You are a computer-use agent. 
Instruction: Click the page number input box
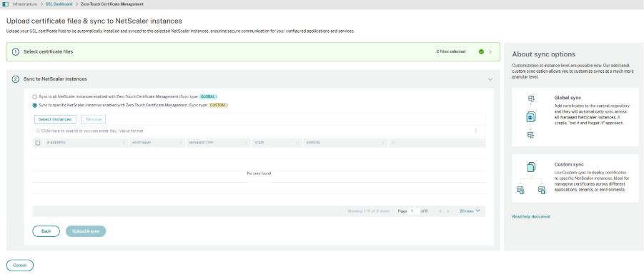tap(414, 211)
